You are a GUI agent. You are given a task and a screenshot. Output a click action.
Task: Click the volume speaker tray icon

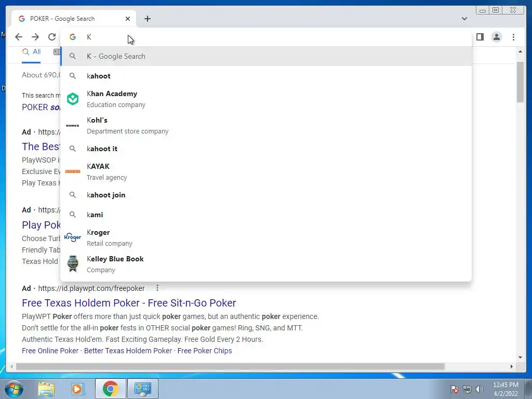[x=480, y=389]
